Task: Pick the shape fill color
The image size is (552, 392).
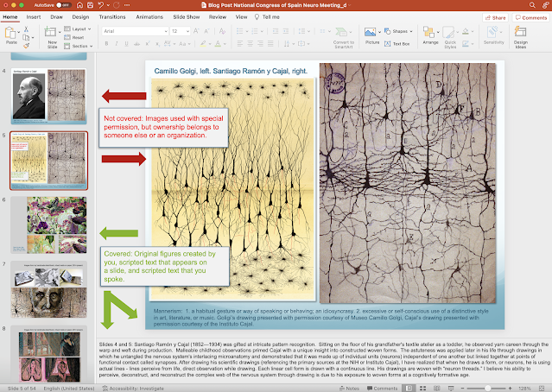Action: pyautogui.click(x=466, y=31)
